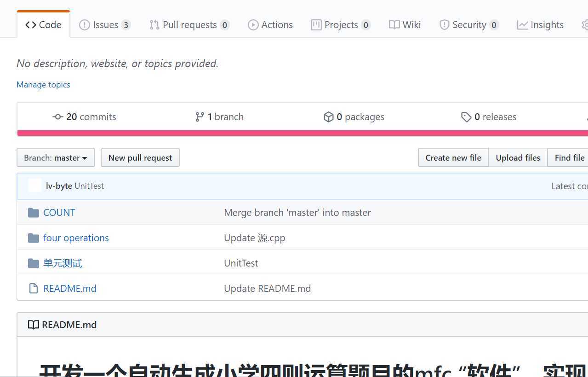Viewport: 588px width, 377px height.
Task: Open the Update 源.cpp commit message
Action: (x=255, y=238)
